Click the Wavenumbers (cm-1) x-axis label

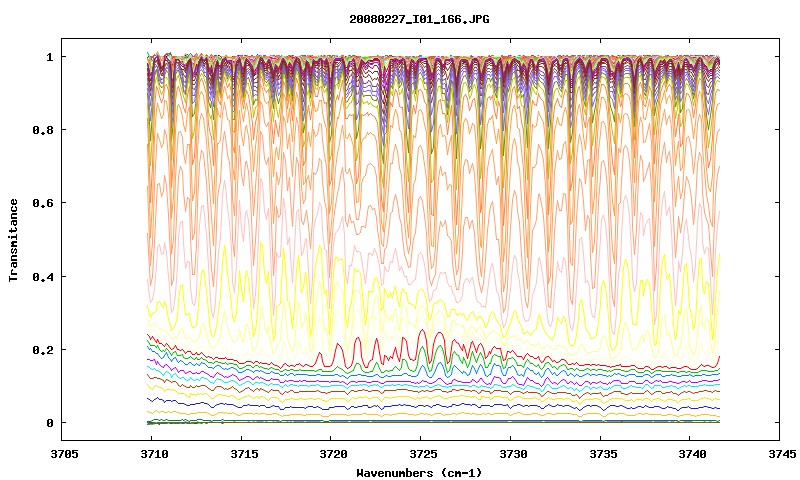(419, 473)
